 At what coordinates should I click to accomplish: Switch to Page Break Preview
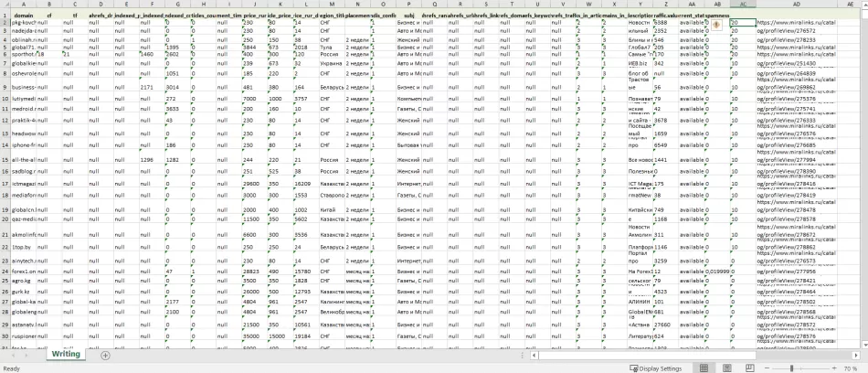(751, 368)
